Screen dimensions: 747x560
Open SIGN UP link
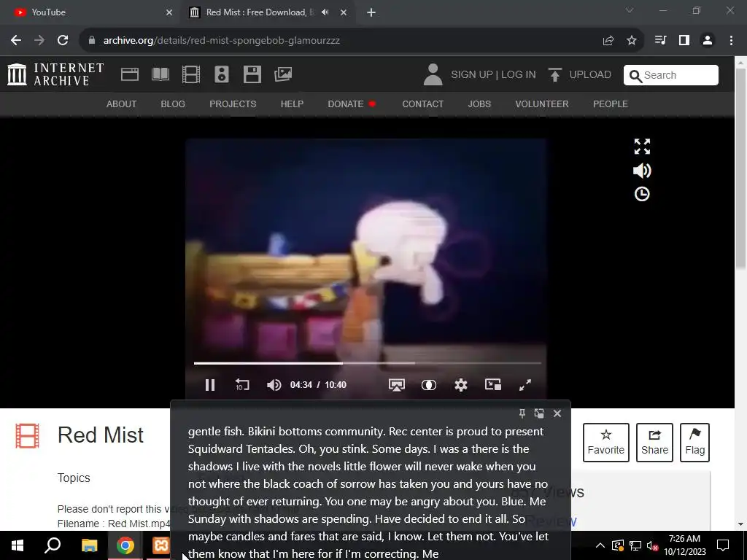pyautogui.click(x=472, y=75)
